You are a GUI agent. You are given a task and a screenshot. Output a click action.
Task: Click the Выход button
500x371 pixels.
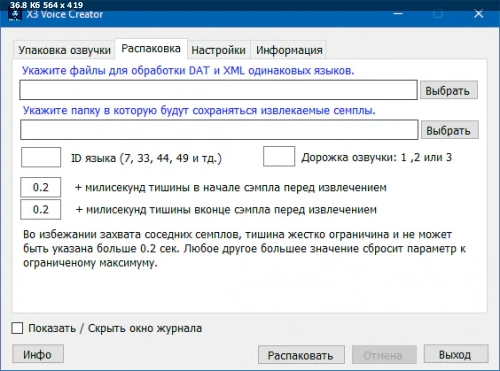(x=456, y=354)
